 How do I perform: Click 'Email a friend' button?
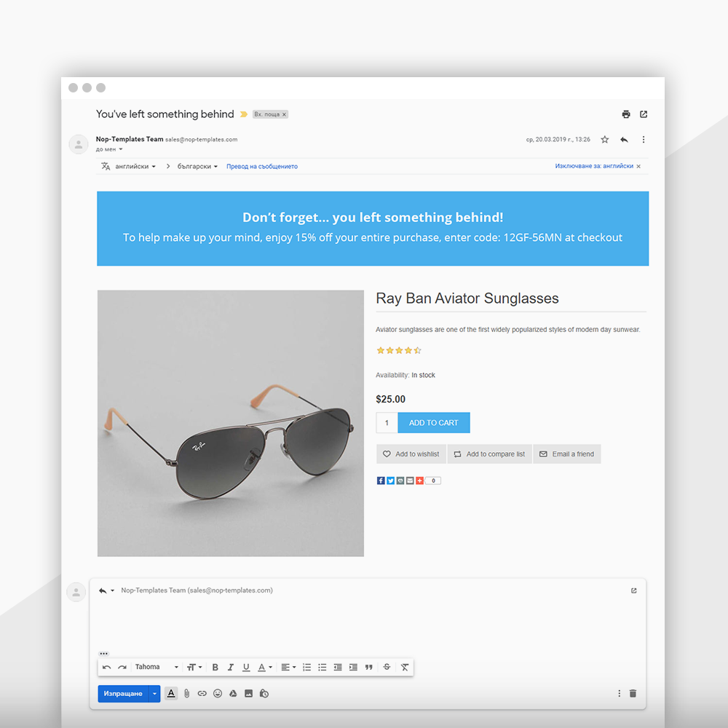[x=567, y=454]
